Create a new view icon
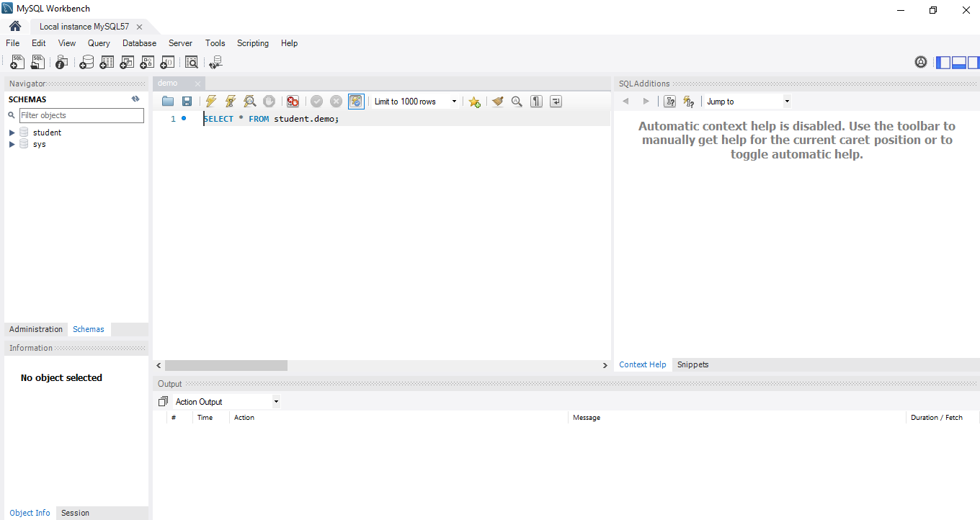Image resolution: width=980 pixels, height=520 pixels. (127, 63)
